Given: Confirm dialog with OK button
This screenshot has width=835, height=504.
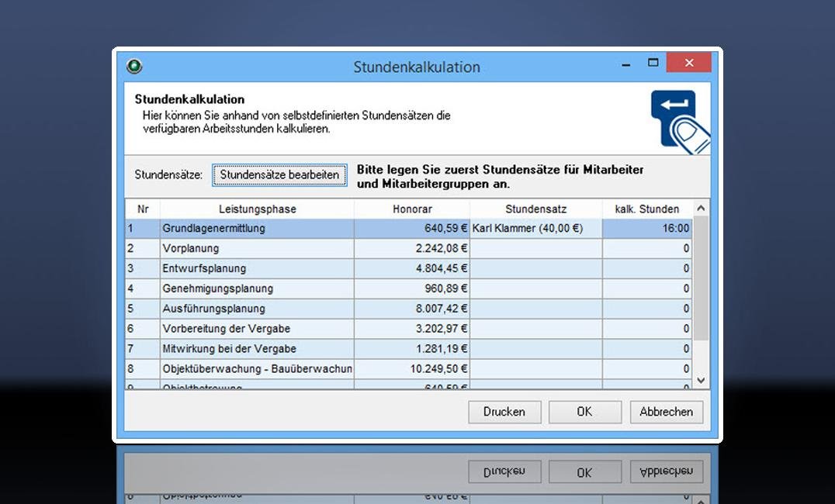Looking at the screenshot, I should coord(584,412).
